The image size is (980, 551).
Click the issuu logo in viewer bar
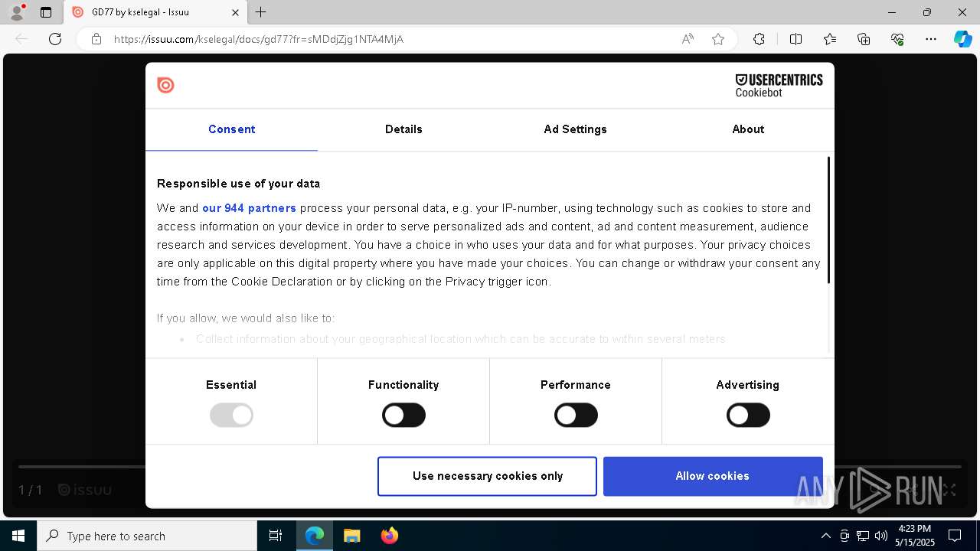[85, 490]
